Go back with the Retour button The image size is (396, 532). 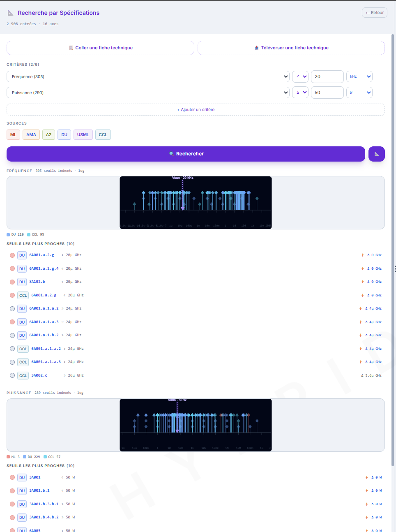[x=375, y=13]
